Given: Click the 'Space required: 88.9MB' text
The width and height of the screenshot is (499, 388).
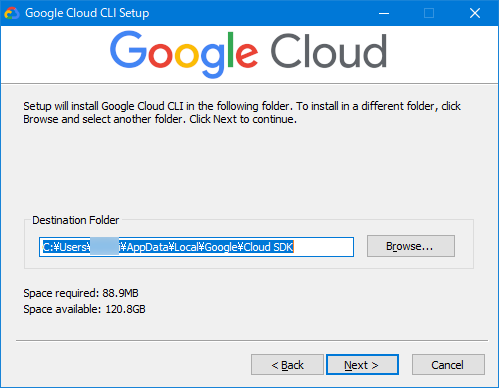Looking at the screenshot, I should click(81, 293).
